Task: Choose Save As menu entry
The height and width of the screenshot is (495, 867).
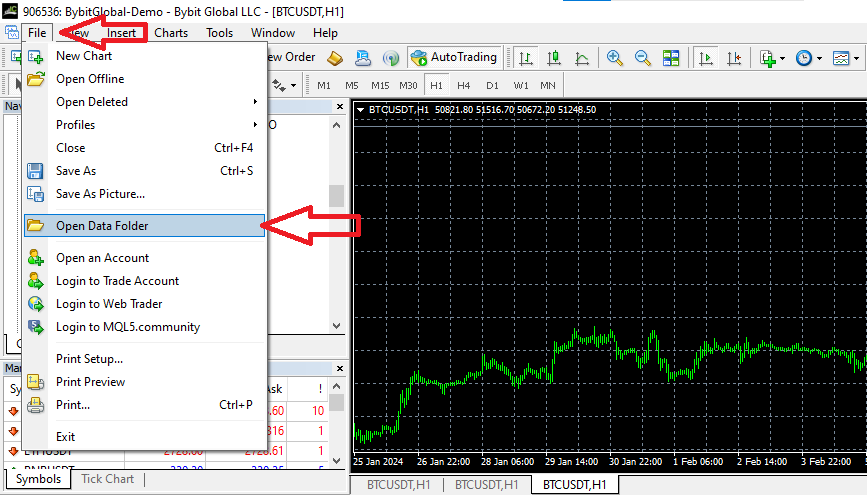Action: pos(144,171)
